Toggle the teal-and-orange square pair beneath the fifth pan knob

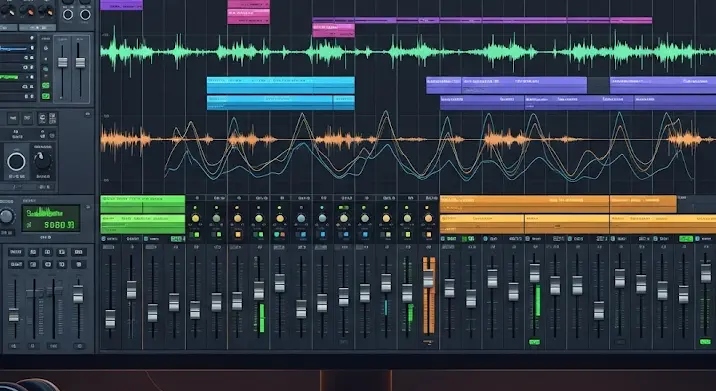point(279,235)
